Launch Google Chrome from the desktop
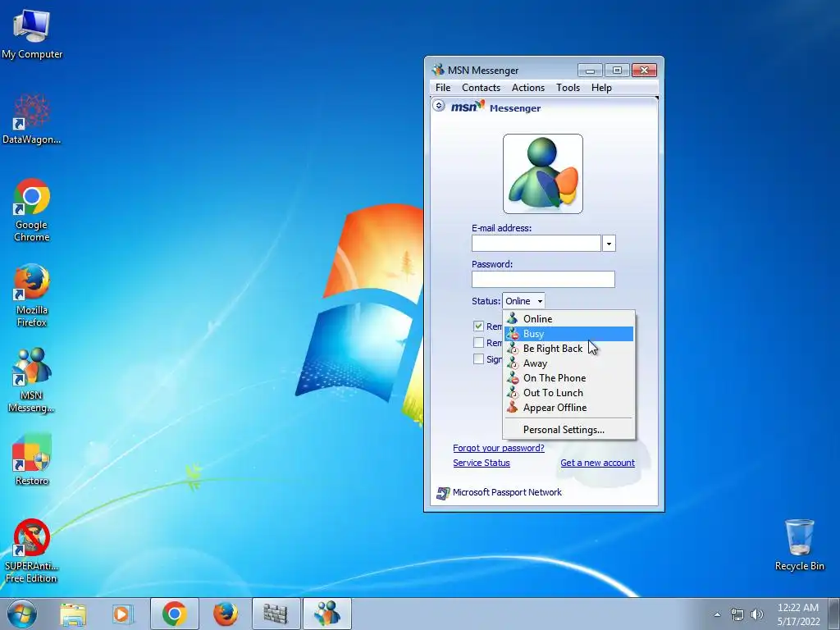Screen dimensions: 840x630 [x=32, y=209]
